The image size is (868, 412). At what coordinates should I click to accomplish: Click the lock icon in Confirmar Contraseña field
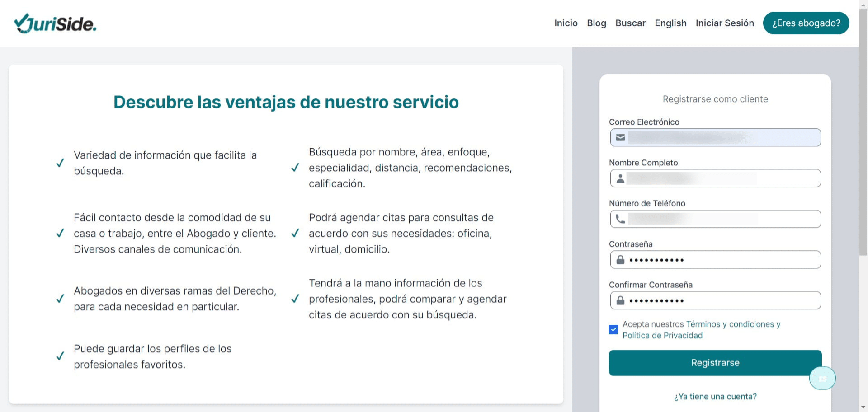click(x=620, y=300)
